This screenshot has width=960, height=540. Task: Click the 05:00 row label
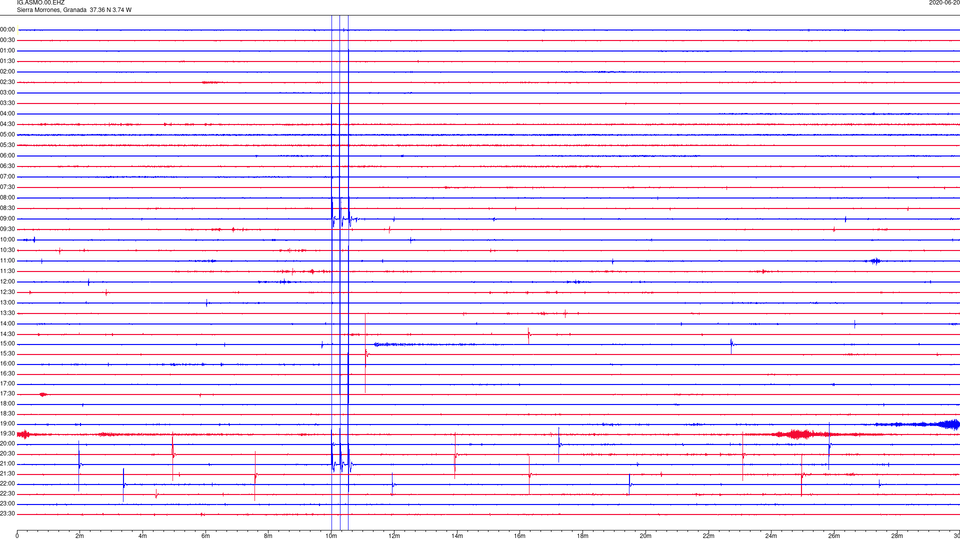coord(8,135)
